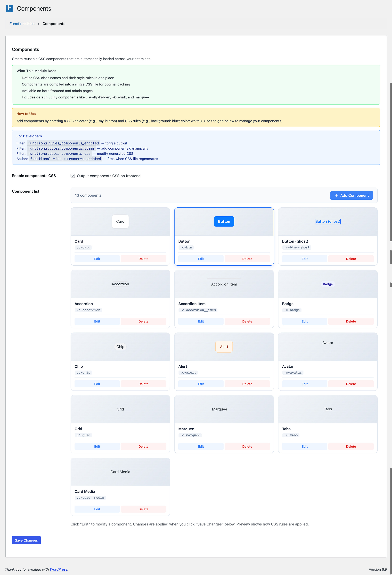Edit the Marquee component
This screenshot has height=575, width=392.
coord(201,447)
